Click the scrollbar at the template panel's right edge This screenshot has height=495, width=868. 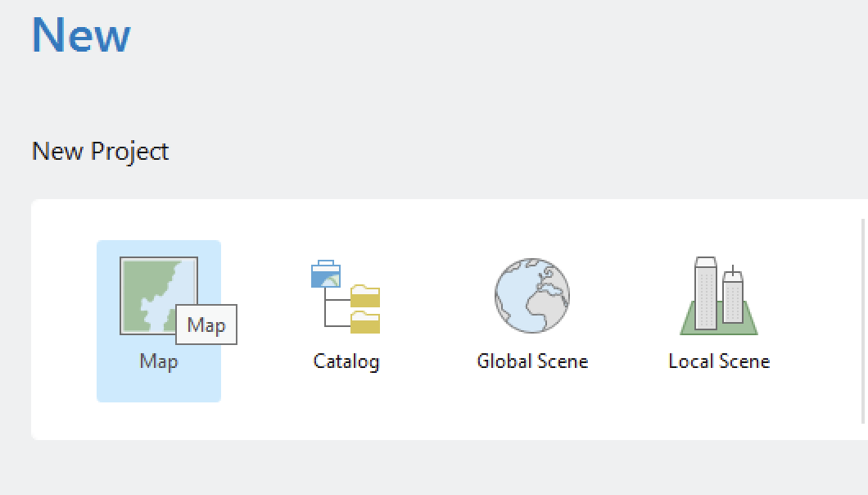coord(864,320)
